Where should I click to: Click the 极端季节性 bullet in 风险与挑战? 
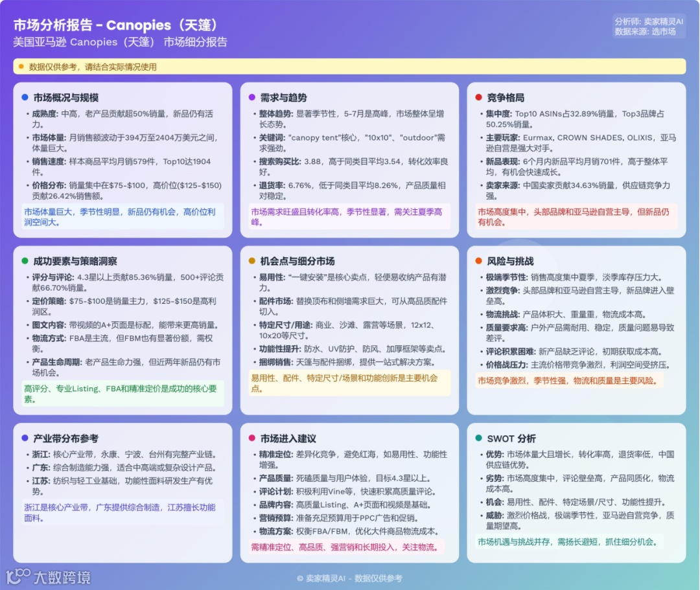[x=574, y=277]
